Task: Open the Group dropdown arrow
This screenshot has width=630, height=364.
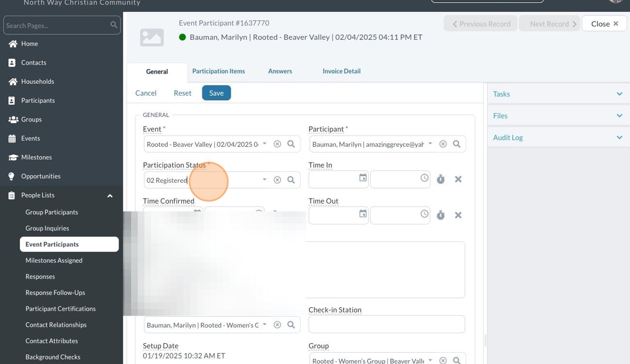Action: (430, 360)
